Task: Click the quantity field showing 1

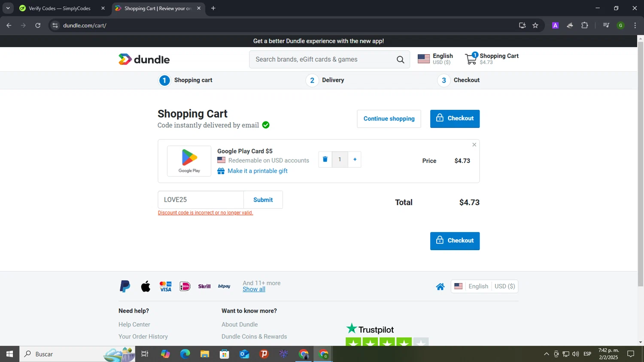Action: (x=340, y=160)
